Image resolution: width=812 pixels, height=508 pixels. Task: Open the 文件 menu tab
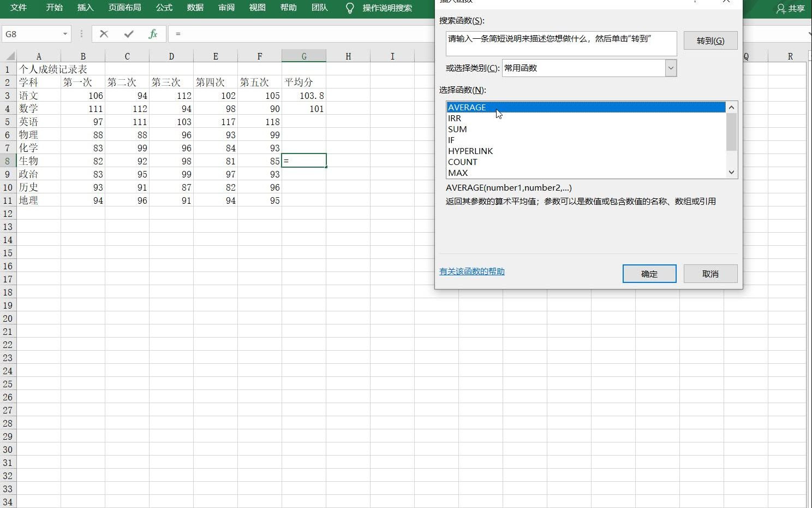click(19, 8)
